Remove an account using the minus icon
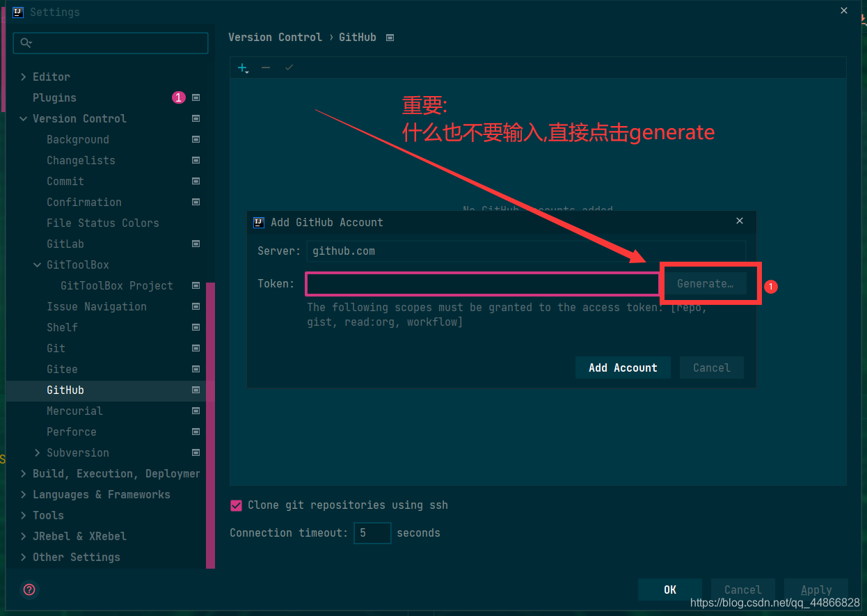Image resolution: width=867 pixels, height=616 pixels. [265, 68]
